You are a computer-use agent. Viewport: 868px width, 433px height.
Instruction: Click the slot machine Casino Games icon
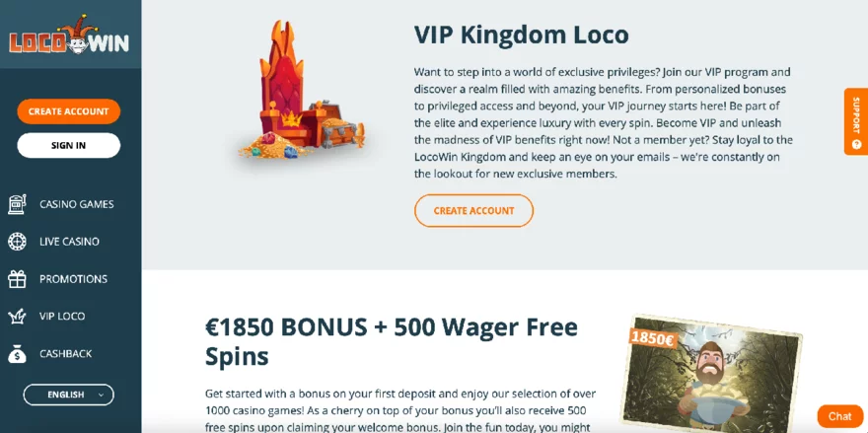[x=17, y=204]
